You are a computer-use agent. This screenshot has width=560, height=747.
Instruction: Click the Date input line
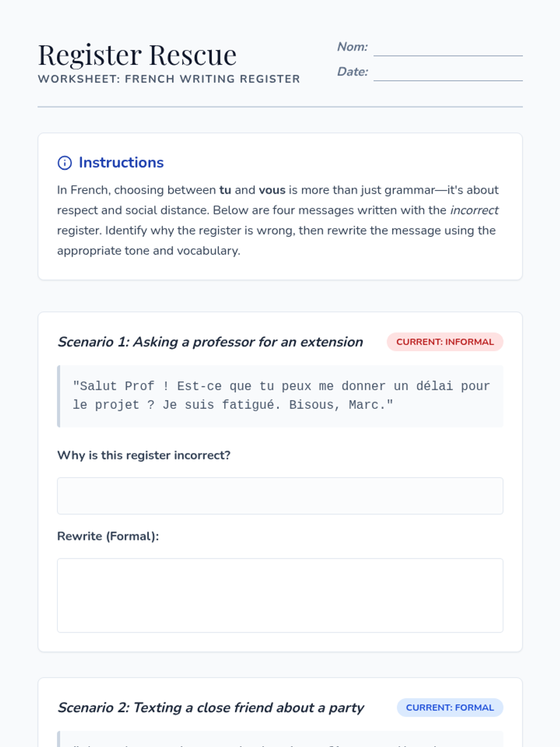448,74
